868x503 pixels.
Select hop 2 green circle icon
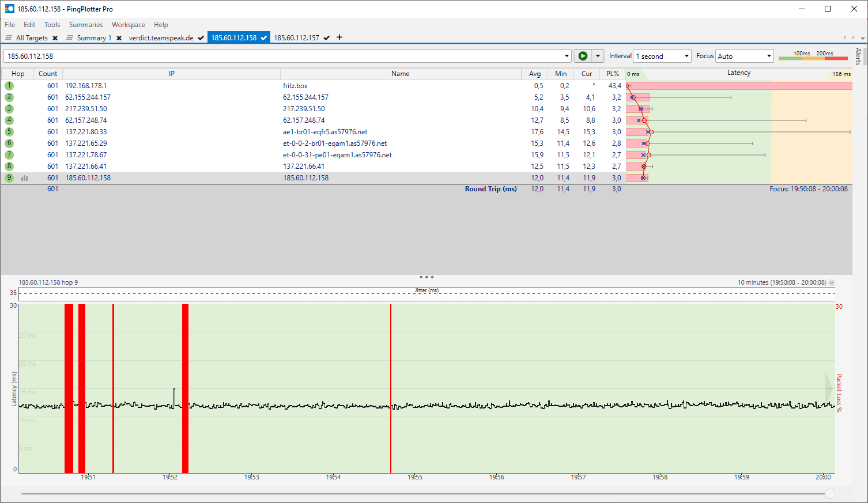9,97
